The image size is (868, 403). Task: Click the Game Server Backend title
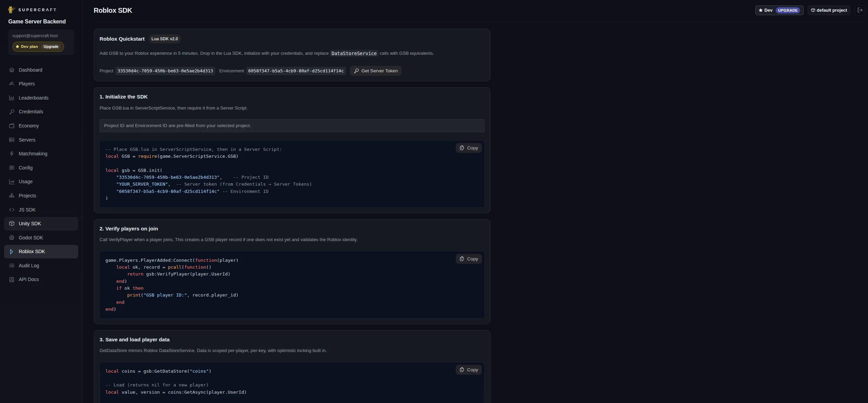37,22
